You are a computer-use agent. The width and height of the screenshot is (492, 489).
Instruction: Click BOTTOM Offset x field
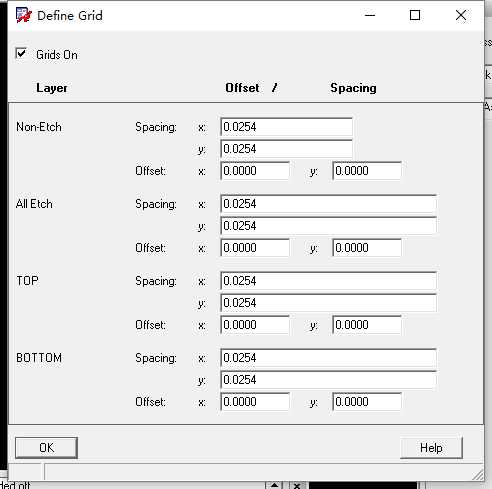click(x=255, y=402)
